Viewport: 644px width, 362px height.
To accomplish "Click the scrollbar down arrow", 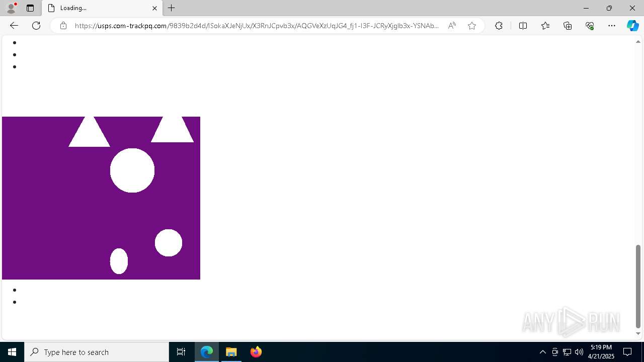I will tap(638, 333).
